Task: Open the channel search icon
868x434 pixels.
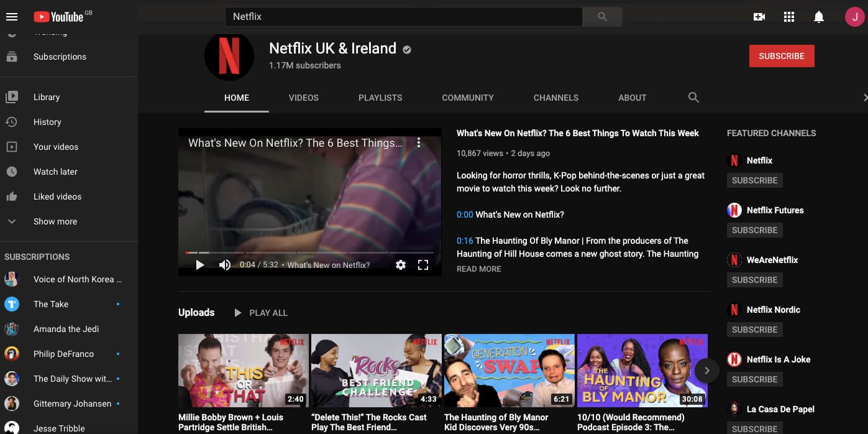Action: pyautogui.click(x=693, y=98)
